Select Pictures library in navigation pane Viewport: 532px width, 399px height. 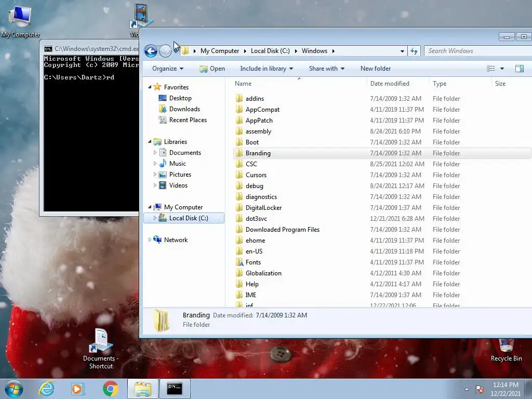tap(180, 175)
